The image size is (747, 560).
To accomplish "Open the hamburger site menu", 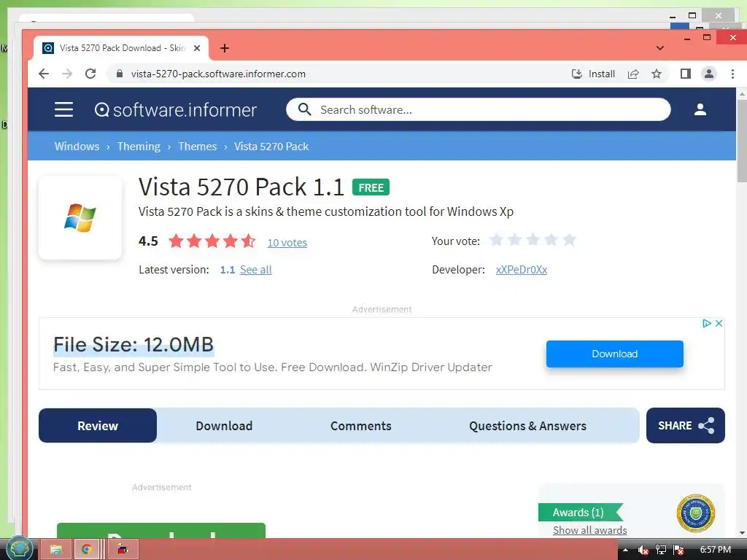I will pos(64,109).
